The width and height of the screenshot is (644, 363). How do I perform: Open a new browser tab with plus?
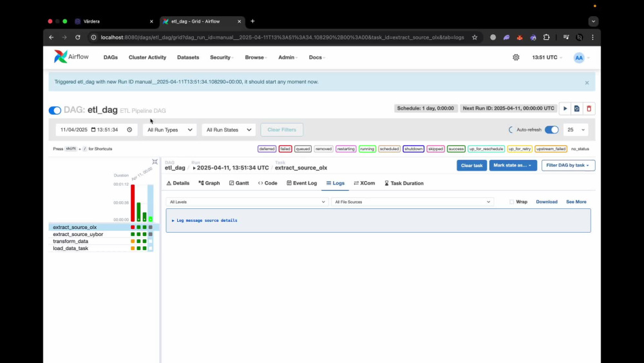tap(252, 21)
